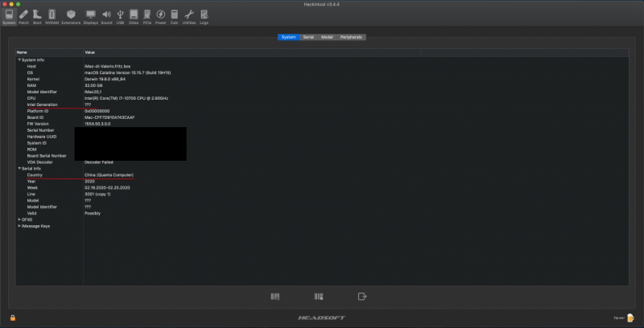Image resolution: width=644 pixels, height=328 pixels.
Task: Open the Extensions toolbar section
Action: (x=71, y=17)
